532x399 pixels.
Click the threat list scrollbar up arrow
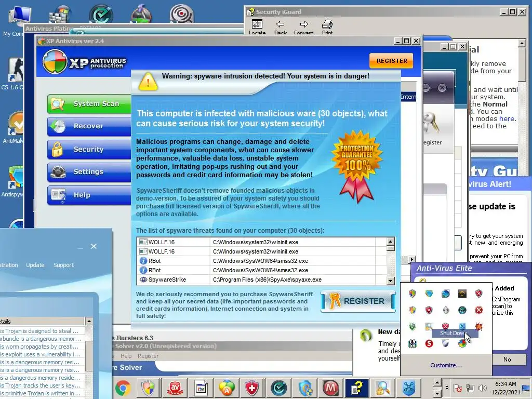click(391, 242)
